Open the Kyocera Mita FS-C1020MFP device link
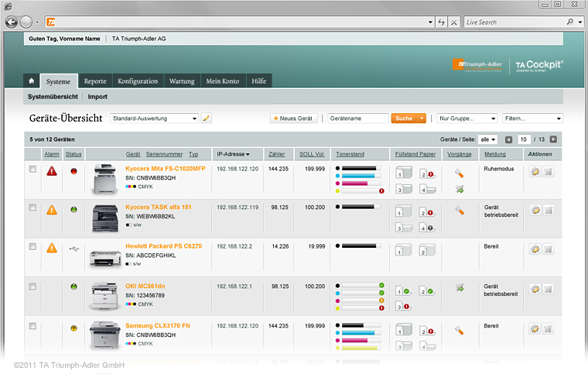Image resolution: width=588 pixels, height=374 pixels. (166, 169)
